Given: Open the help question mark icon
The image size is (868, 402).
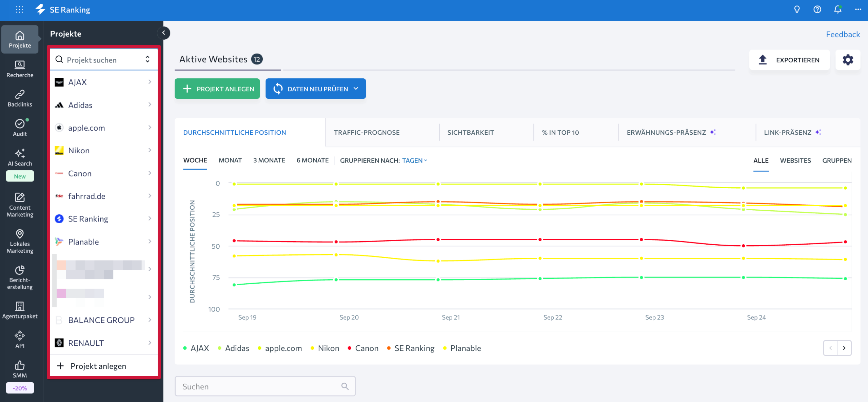Looking at the screenshot, I should tap(817, 9).
